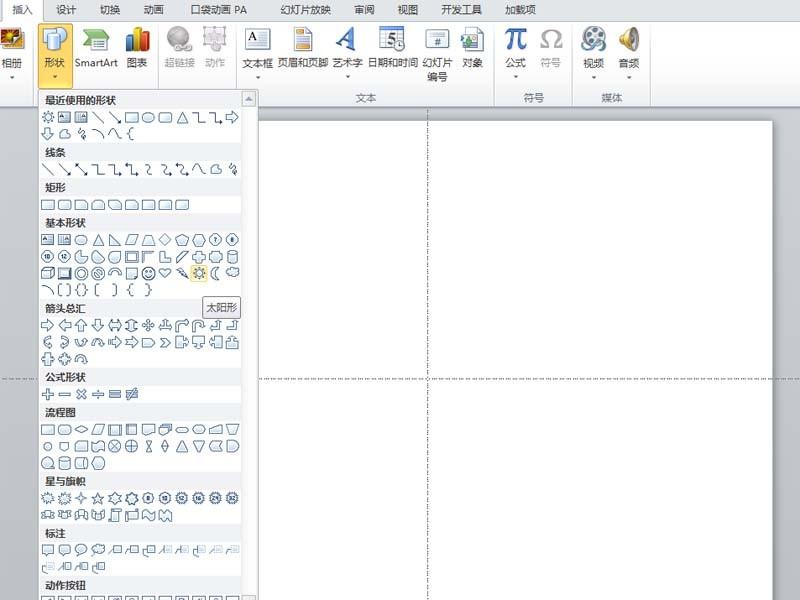Viewport: 800px width, 600px height.
Task: Pick the Not Equal sign shape
Action: [x=132, y=394]
